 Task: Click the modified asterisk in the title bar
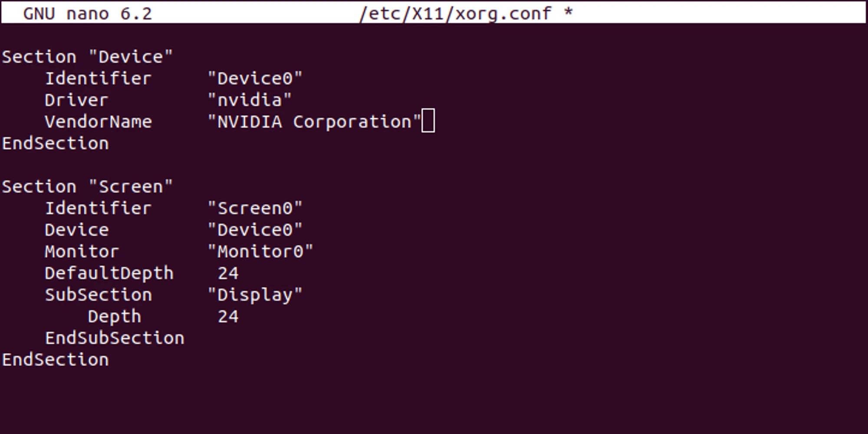click(568, 13)
